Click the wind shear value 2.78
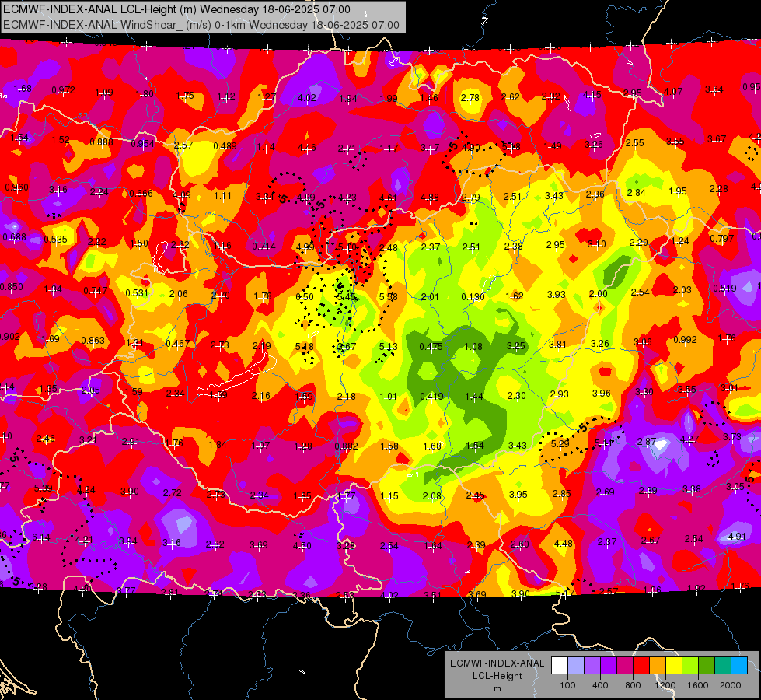The height and width of the screenshot is (700, 761). [x=470, y=98]
